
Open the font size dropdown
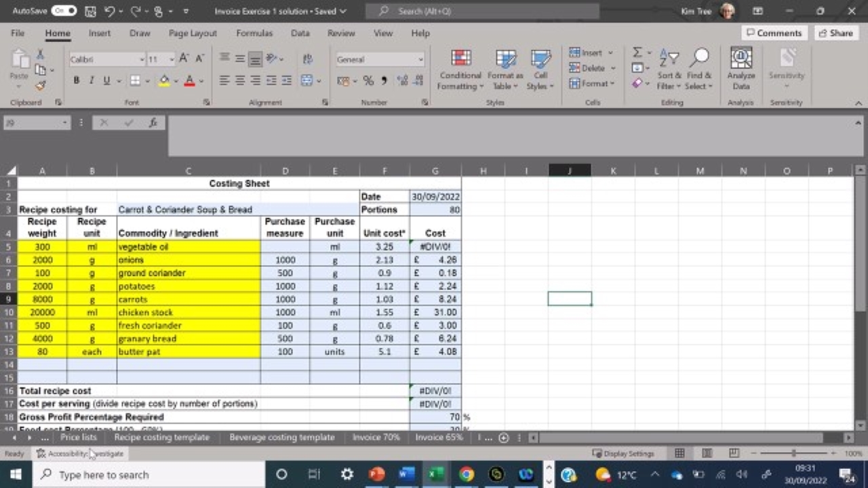pos(172,60)
